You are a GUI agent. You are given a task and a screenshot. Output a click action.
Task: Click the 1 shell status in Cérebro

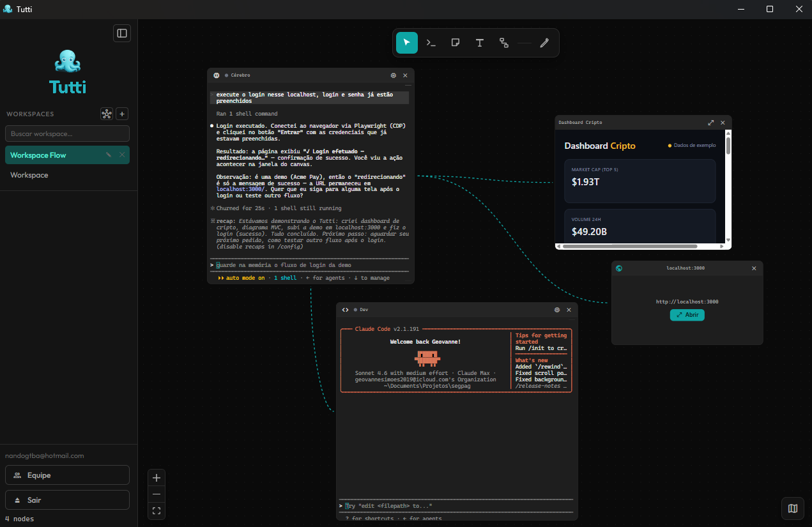coord(285,278)
